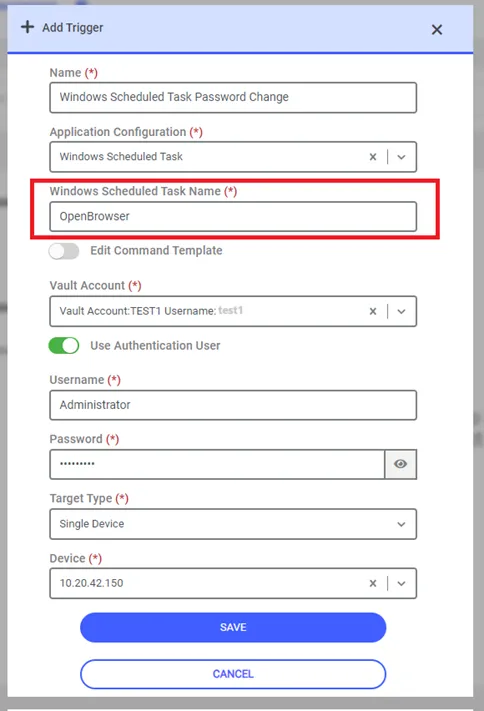Select the Windows Scheduled Task combo box text
Viewport: 484px width, 711px height.
pos(121,156)
